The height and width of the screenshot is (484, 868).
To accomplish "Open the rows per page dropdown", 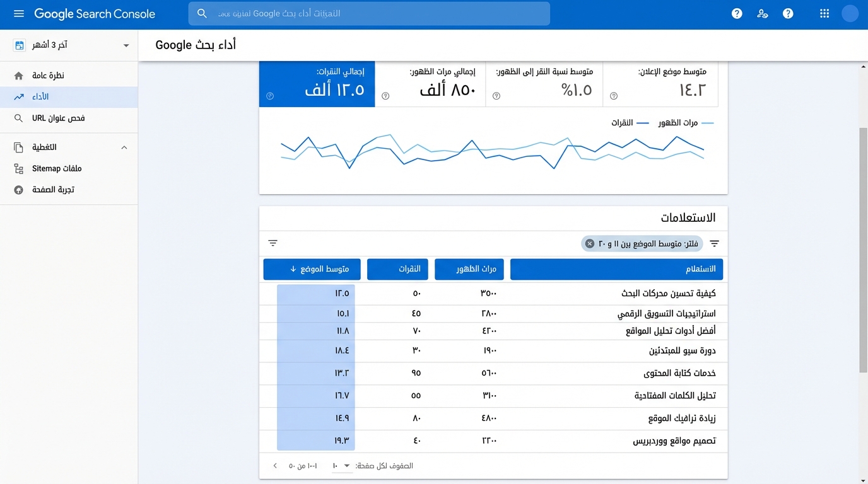I will tap(341, 465).
